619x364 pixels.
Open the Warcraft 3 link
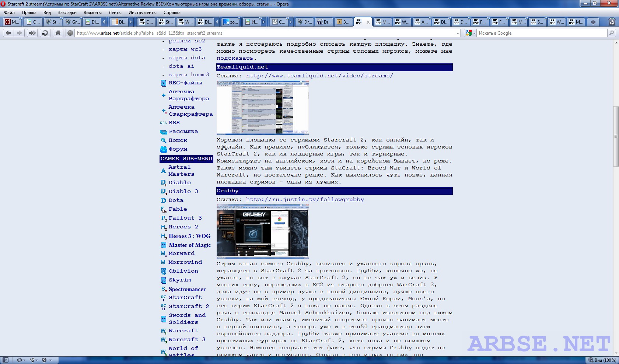(187, 340)
